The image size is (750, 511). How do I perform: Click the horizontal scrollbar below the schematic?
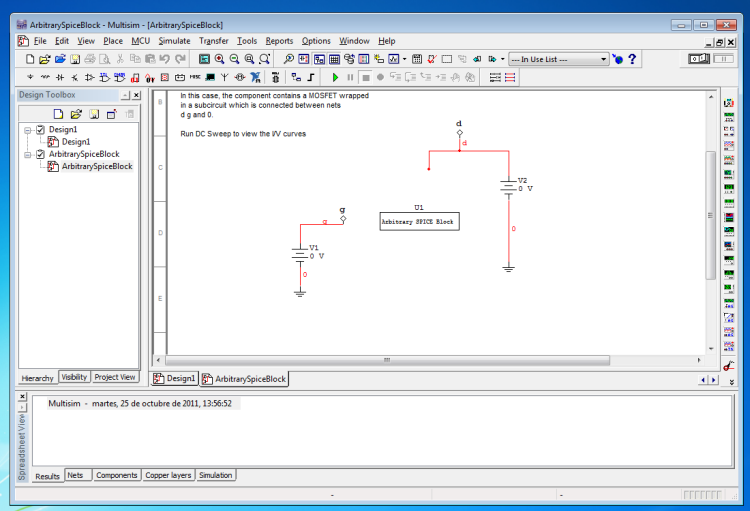tap(387, 360)
